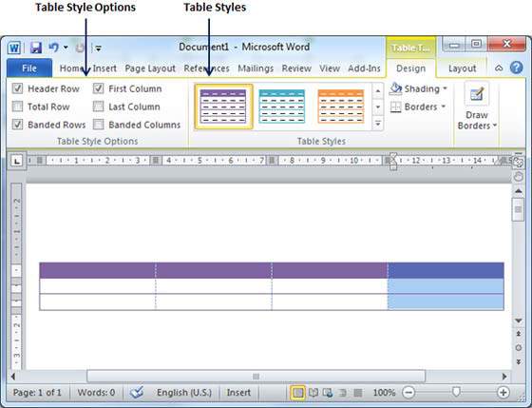Click the Draw Borders pencil icon
This screenshot has width=532, height=408.
coord(477,94)
